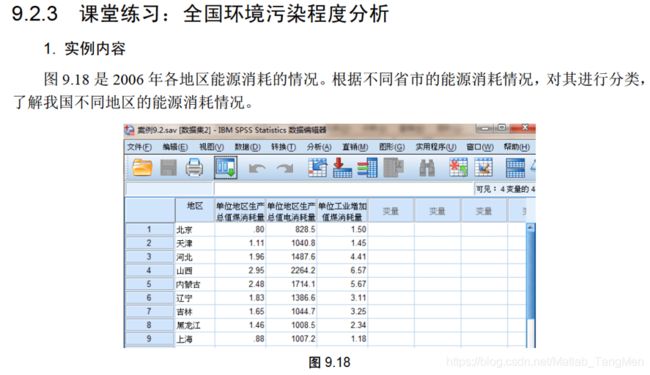Open the 数据(D) menu

tap(247, 147)
